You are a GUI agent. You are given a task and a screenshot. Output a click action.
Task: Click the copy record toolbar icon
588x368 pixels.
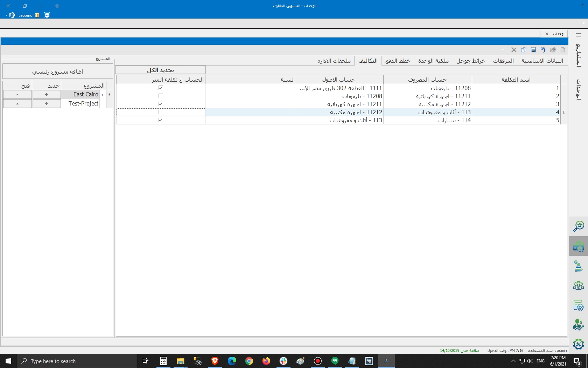tap(524, 50)
